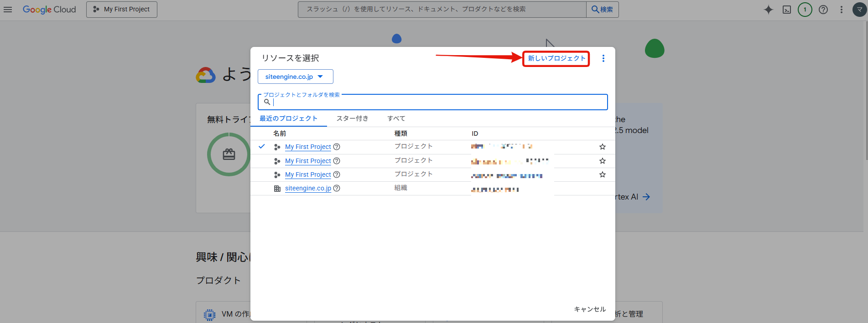868x323 pixels.
Task: Click the magnifier icon in the project search field
Action: click(267, 102)
